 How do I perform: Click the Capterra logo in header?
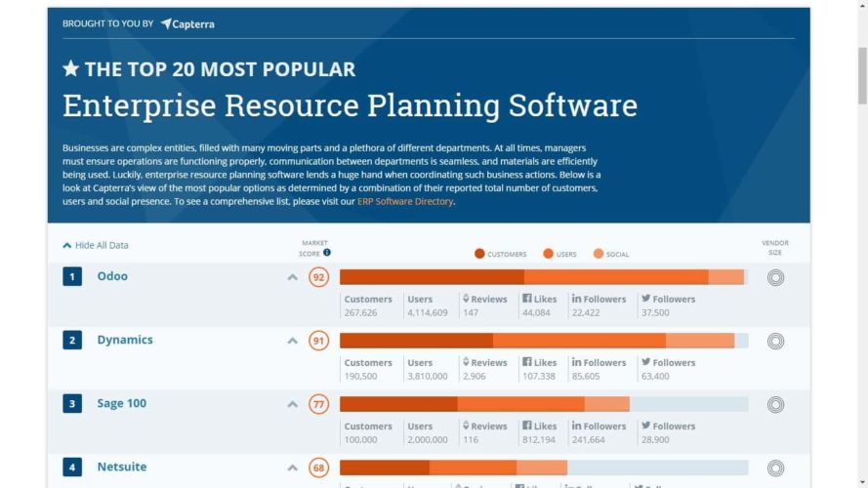[187, 23]
